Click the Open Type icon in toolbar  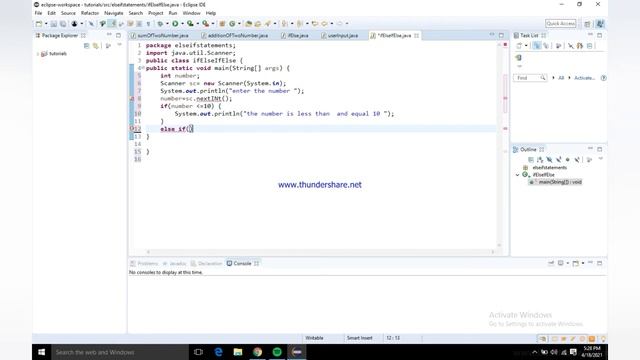pyautogui.click(x=248, y=24)
